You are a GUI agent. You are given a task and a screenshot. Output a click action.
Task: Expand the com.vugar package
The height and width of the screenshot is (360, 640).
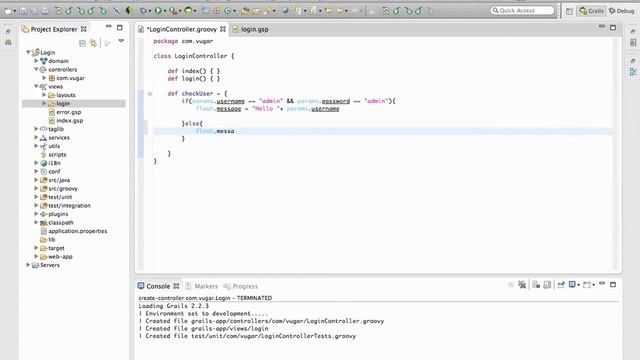(44, 78)
